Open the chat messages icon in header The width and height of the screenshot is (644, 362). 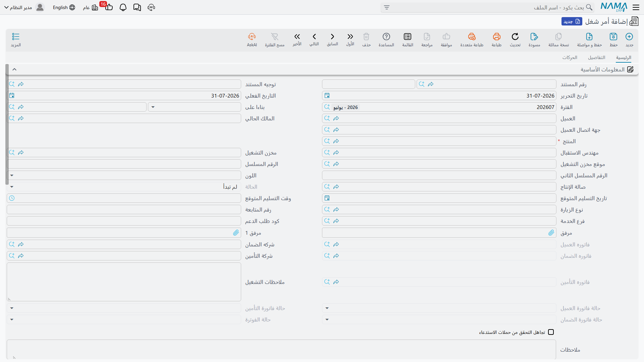[137, 7]
